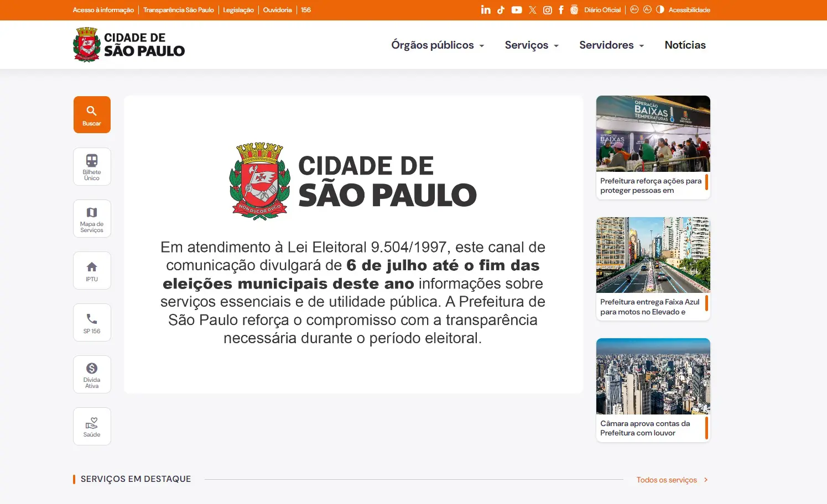Read 'Câmara aprova contas da Prefeitura' headline
Viewport: 827px width, 504px height.
click(645, 428)
